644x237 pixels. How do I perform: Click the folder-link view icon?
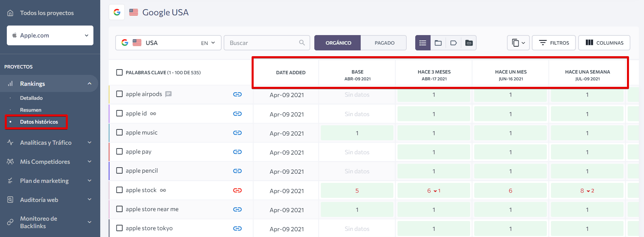click(469, 43)
